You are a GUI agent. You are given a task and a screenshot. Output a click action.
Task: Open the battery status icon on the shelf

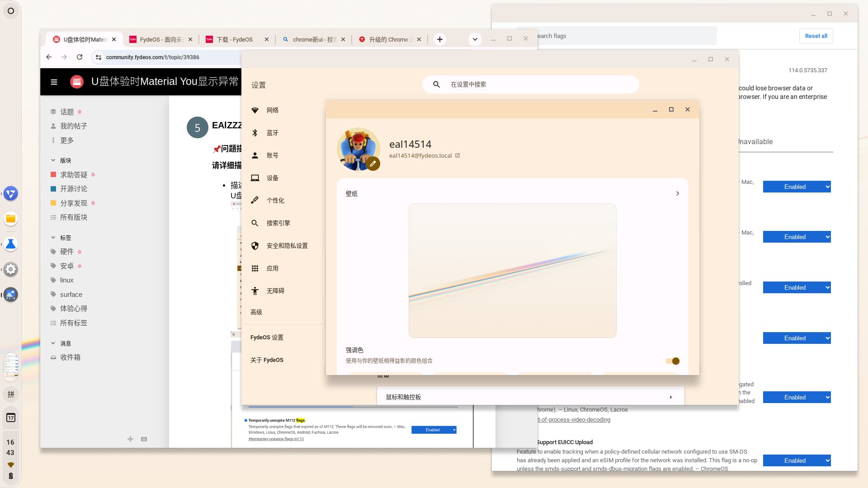[11, 476]
